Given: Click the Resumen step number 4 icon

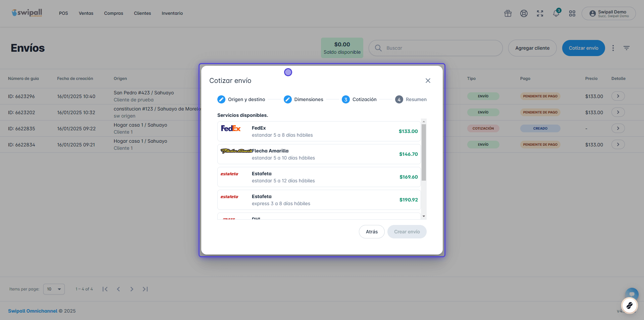Looking at the screenshot, I should pos(399,99).
